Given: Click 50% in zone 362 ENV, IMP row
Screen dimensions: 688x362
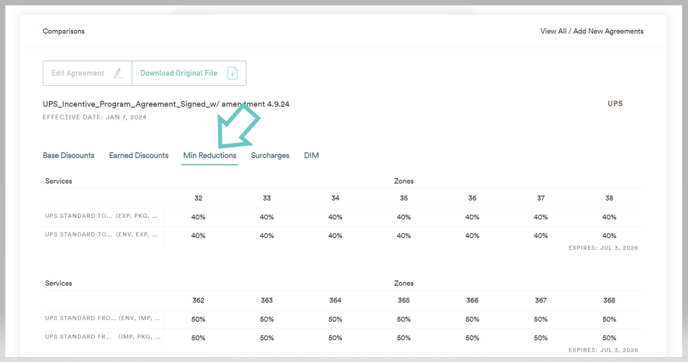Looking at the screenshot, I should point(198,319).
